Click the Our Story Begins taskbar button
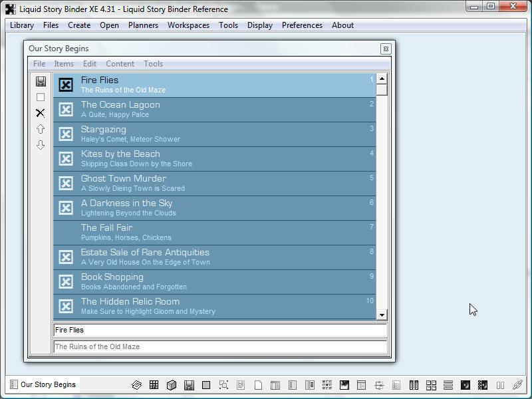The height and width of the screenshot is (399, 532). 43,384
